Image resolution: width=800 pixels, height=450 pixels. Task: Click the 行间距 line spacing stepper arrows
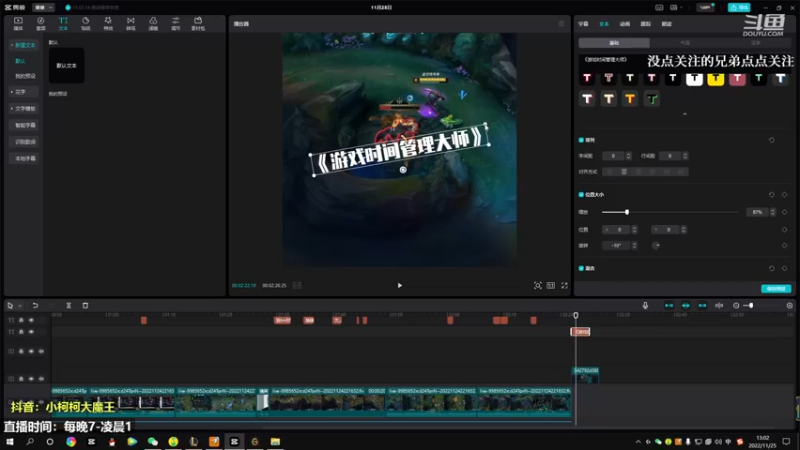point(685,156)
